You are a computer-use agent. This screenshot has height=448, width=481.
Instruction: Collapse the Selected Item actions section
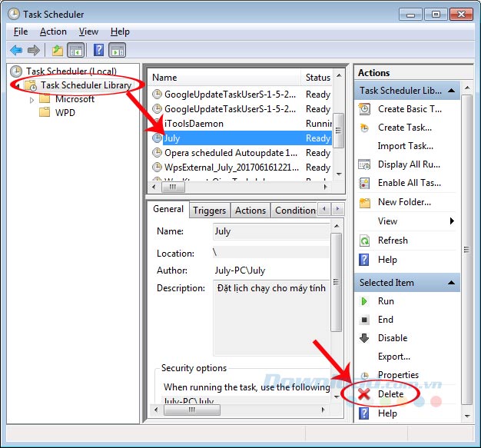pos(451,283)
